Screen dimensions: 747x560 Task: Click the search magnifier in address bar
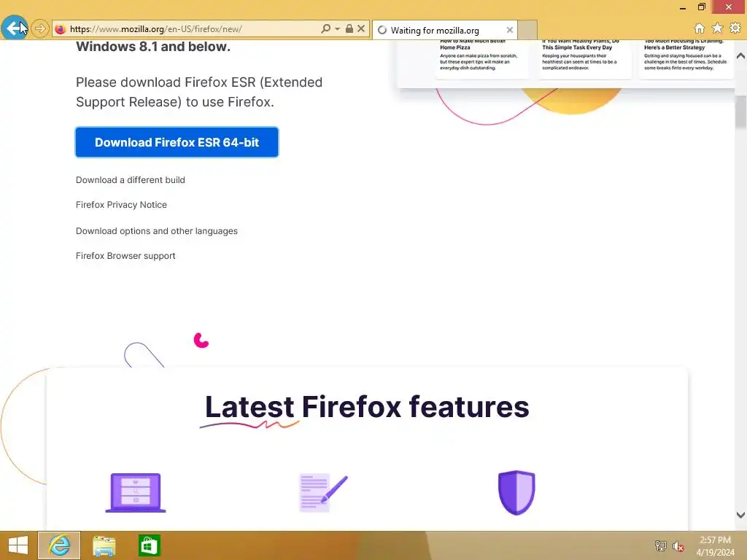[325, 28]
